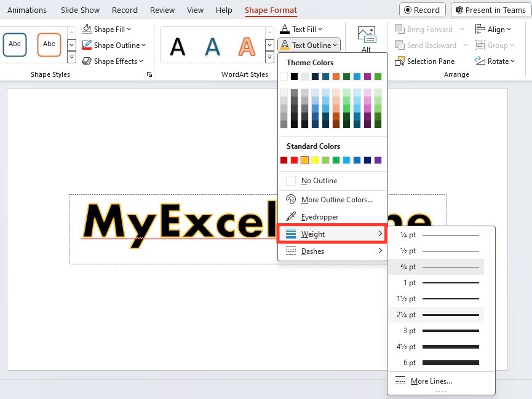Select the orange outlined Abc shape style
Screen dimensions: 532x399
click(x=49, y=44)
